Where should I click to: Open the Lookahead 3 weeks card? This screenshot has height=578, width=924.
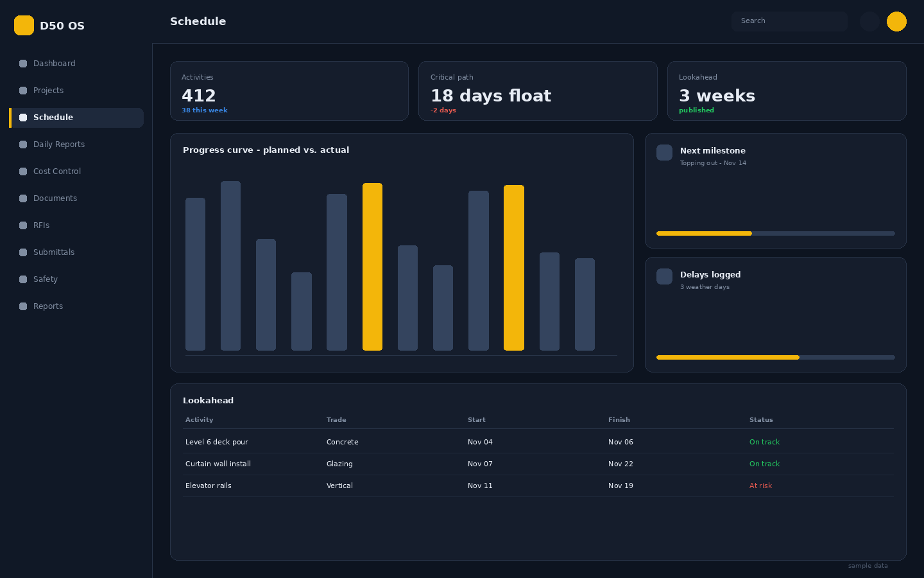787,91
